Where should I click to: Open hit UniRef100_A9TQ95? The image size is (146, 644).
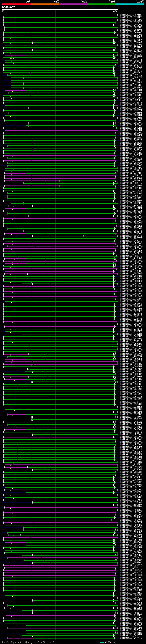(x=131, y=20)
